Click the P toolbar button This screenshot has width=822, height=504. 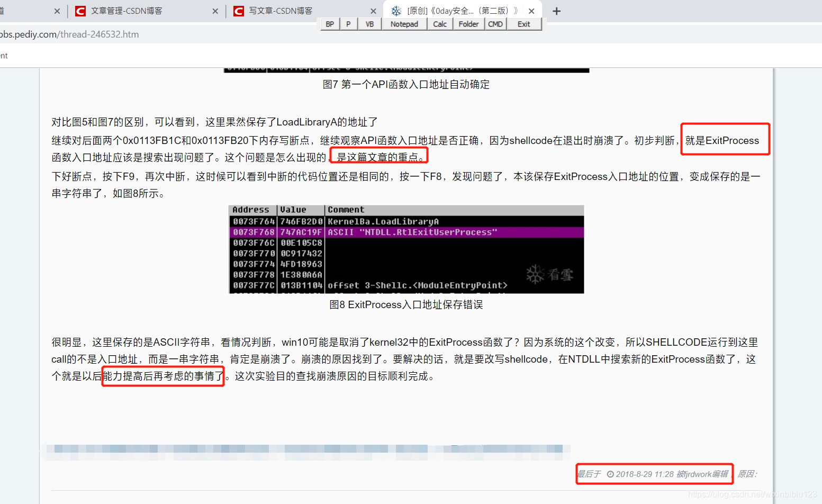tap(348, 24)
